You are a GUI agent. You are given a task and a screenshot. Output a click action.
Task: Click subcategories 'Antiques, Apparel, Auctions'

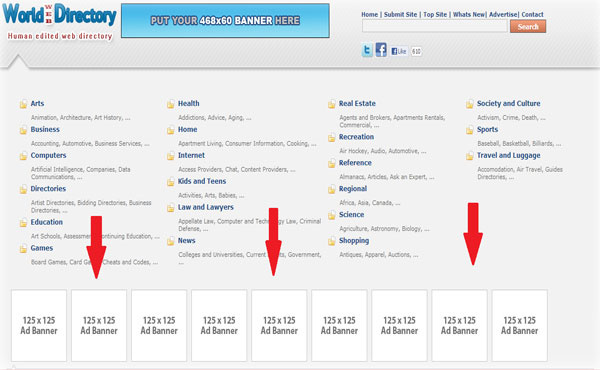click(378, 254)
